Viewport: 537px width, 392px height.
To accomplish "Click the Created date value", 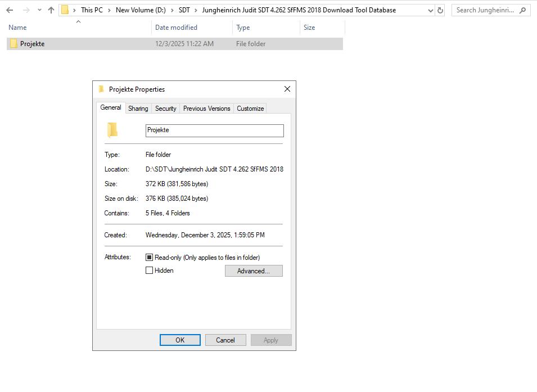I will point(205,235).
